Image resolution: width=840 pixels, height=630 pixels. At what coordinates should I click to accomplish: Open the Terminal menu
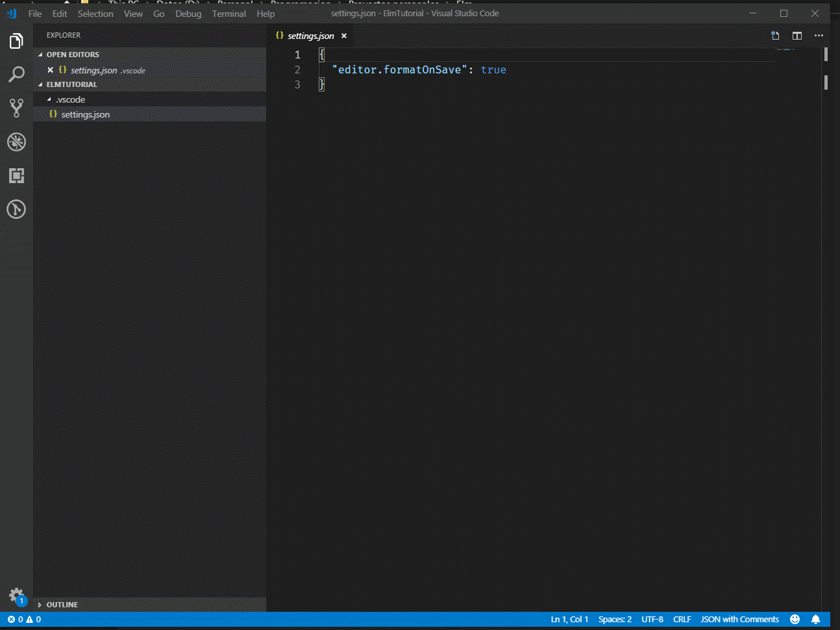(x=229, y=14)
